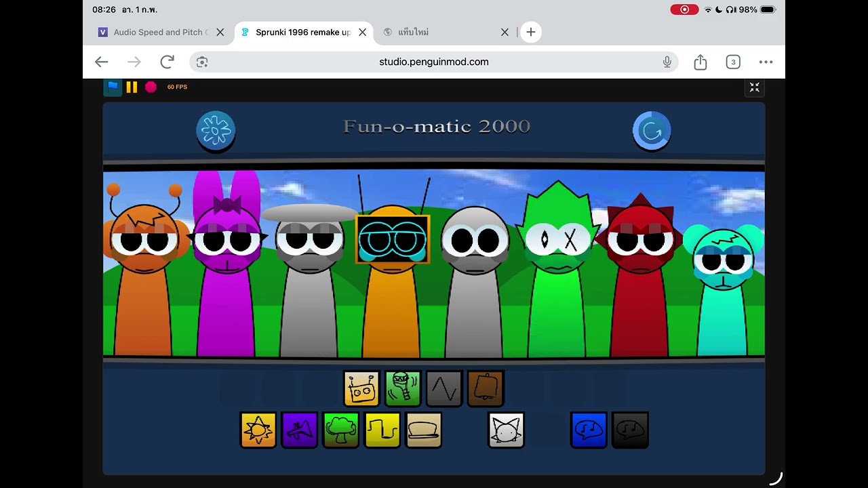
Task: Choose the brown bell sound icon
Action: [x=486, y=388]
